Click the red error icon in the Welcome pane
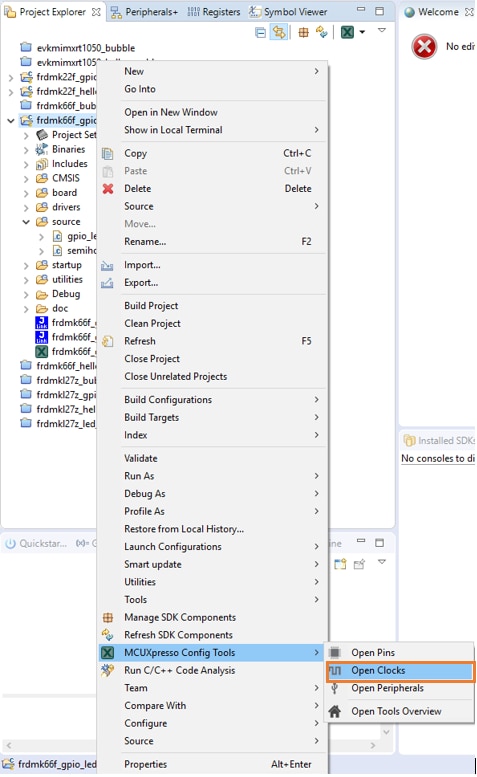Image resolution: width=477 pixels, height=777 pixels. click(x=424, y=47)
